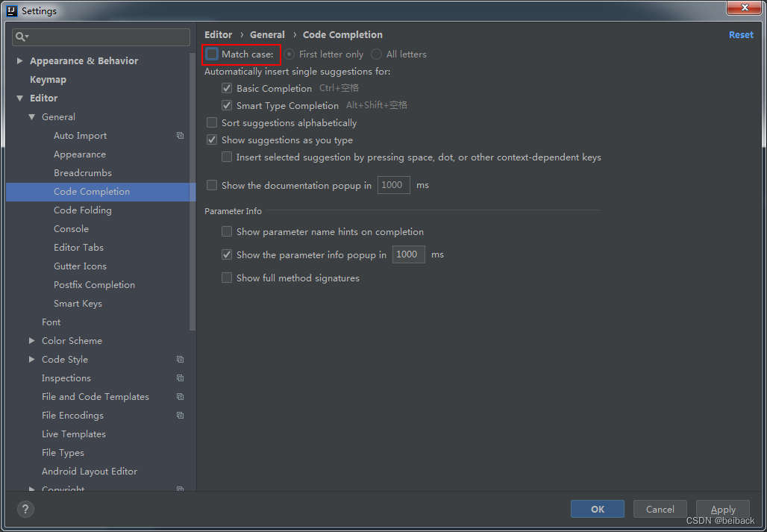This screenshot has height=532, width=767.
Task: Open the Inspections settings page
Action: (66, 378)
